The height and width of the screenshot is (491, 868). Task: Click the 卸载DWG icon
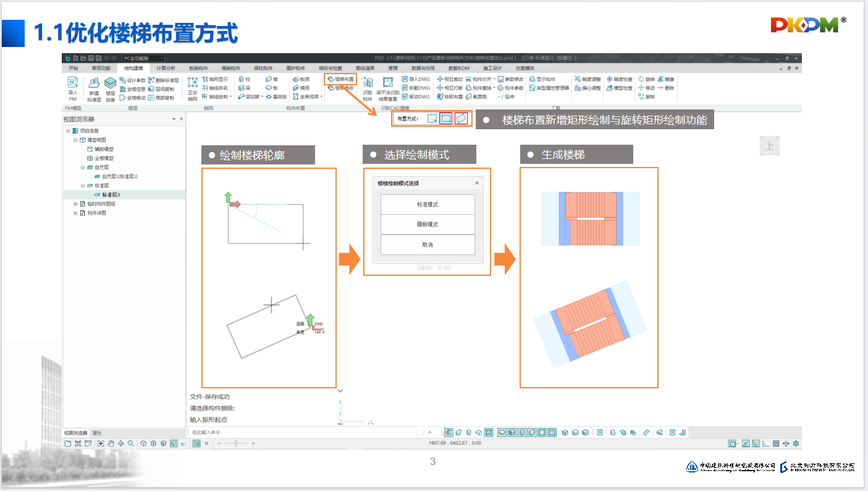[x=415, y=88]
